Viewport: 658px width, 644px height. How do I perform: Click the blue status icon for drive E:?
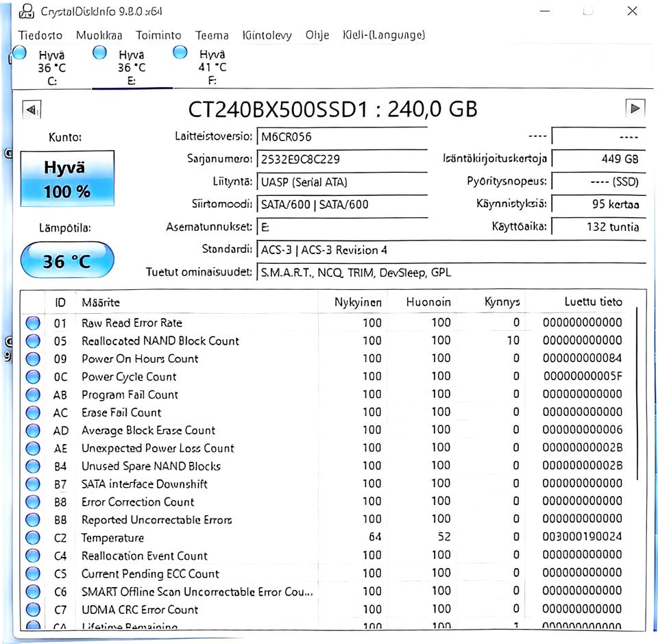click(99, 53)
